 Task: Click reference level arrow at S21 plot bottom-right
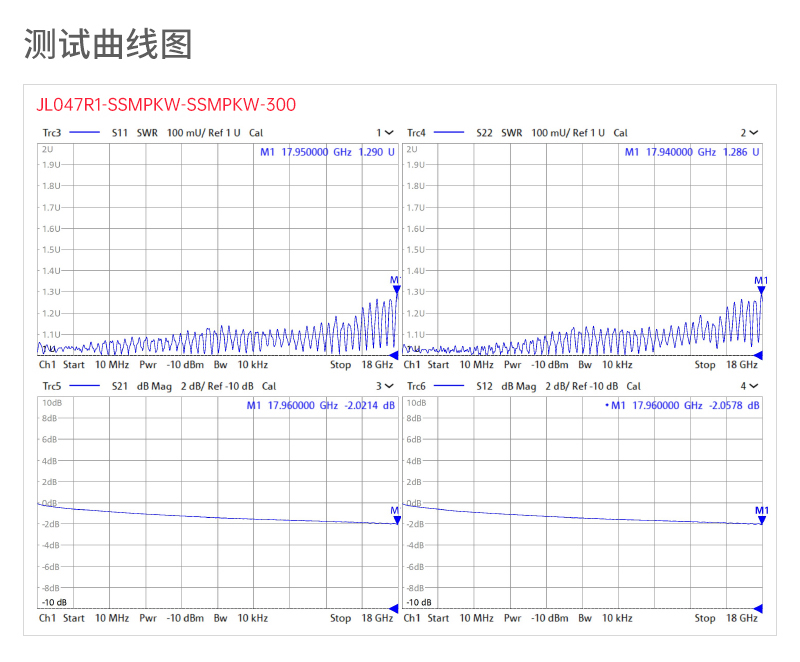click(x=393, y=608)
